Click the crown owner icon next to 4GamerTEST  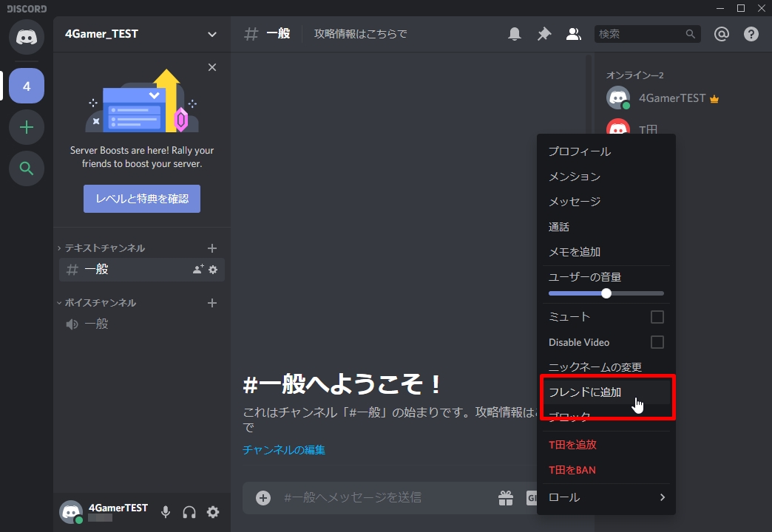(x=714, y=99)
